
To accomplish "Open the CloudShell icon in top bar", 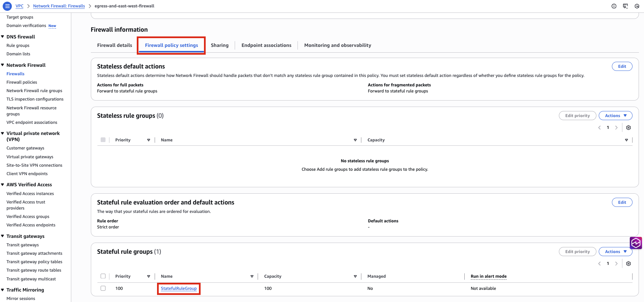I will coord(625,6).
